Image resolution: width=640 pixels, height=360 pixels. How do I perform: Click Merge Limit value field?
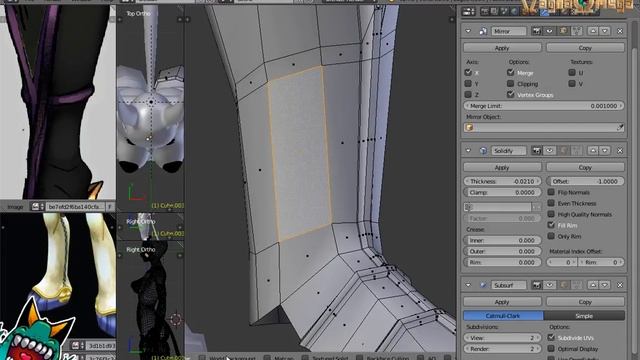544,106
